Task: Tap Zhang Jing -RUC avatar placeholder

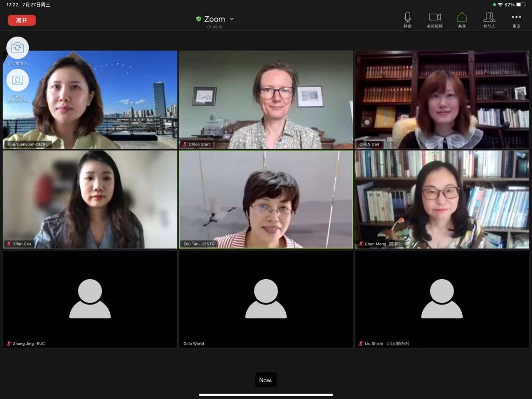Action: [90, 299]
